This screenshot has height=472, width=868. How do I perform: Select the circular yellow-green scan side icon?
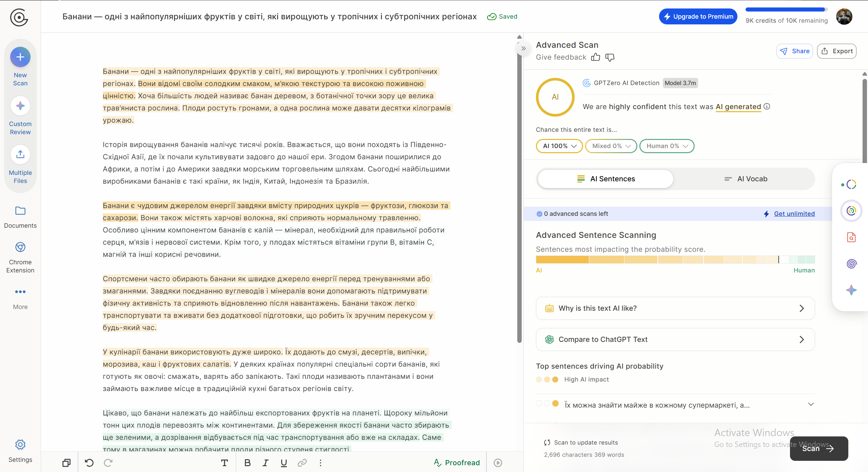click(x=851, y=211)
